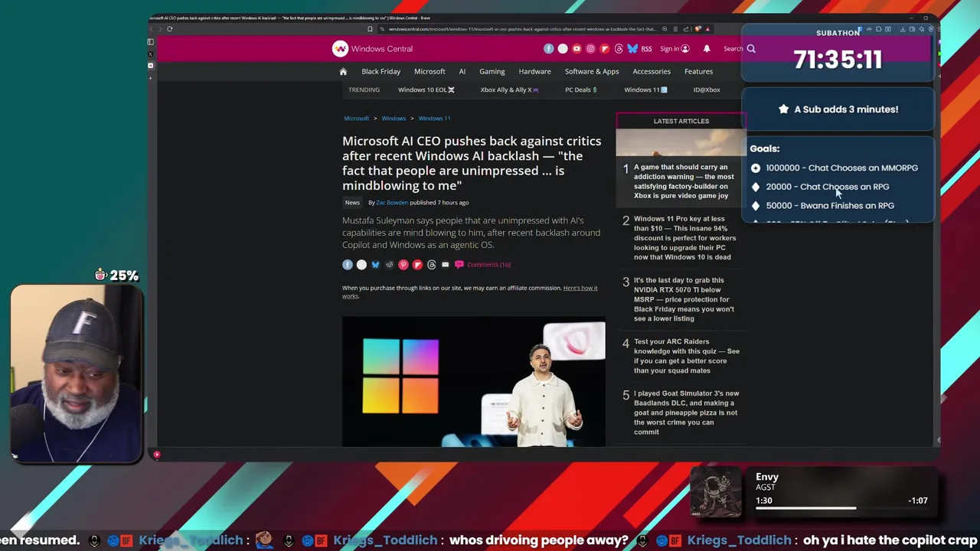Open latest article about factory-builder on Xbox
980x551 pixels.
pos(683,181)
